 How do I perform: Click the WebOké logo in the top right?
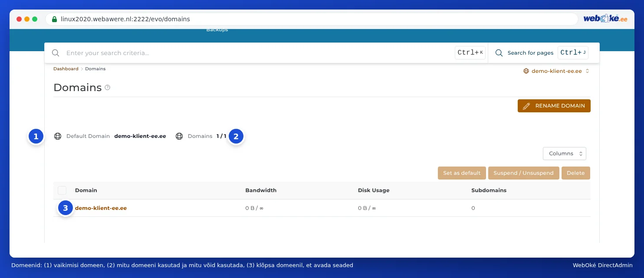point(605,19)
